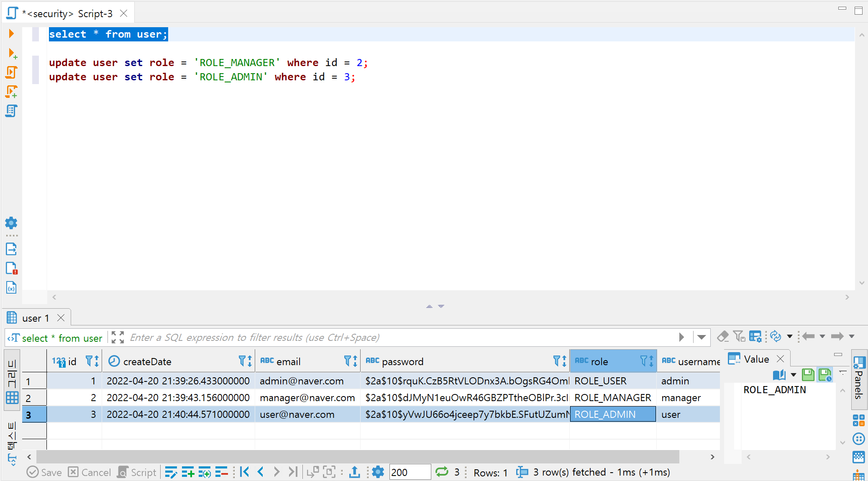The height and width of the screenshot is (481, 868).
Task: Click the ROLE_MANAGER cell in row 2
Action: coord(612,398)
